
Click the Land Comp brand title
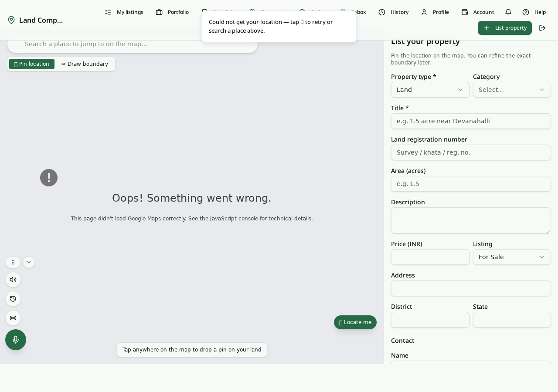point(41,20)
